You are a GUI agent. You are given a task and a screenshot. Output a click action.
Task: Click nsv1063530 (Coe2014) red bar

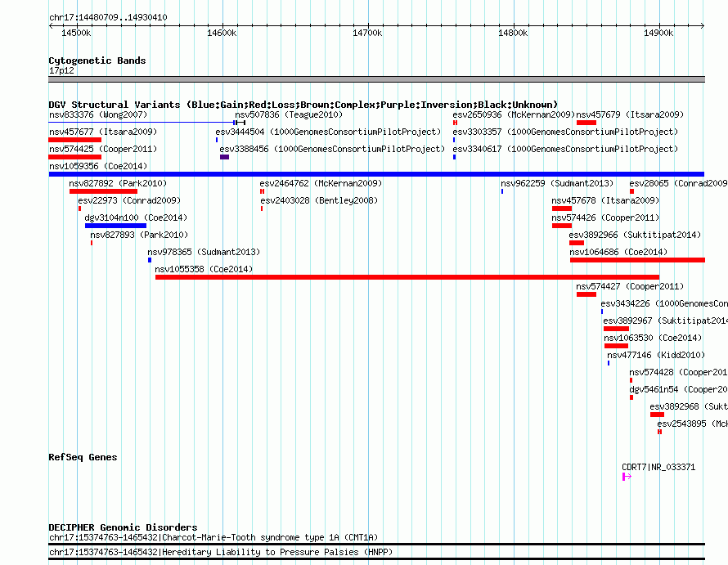616,346
